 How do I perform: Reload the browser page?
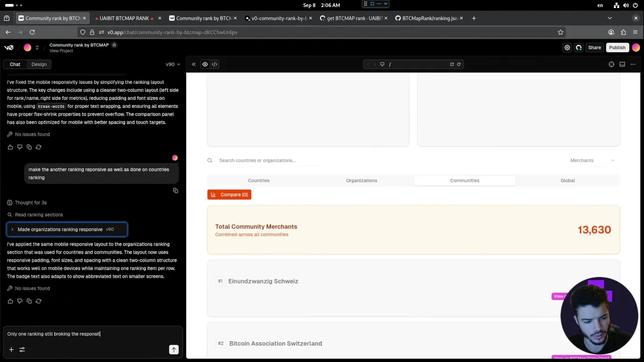32,32
